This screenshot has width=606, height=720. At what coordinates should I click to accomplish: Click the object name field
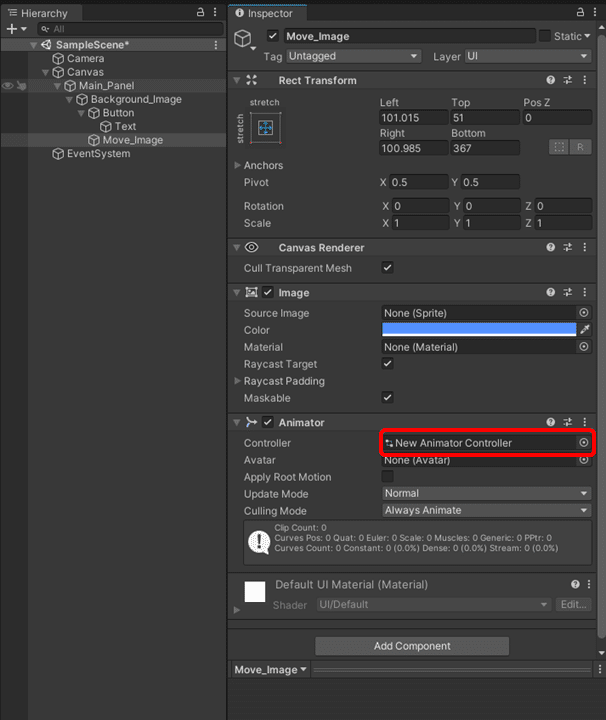coord(410,36)
